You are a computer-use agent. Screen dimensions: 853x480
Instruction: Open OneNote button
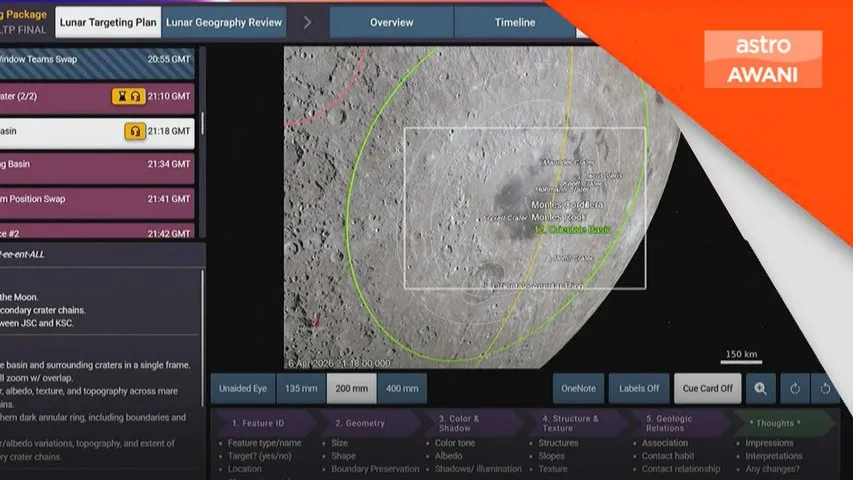578,388
